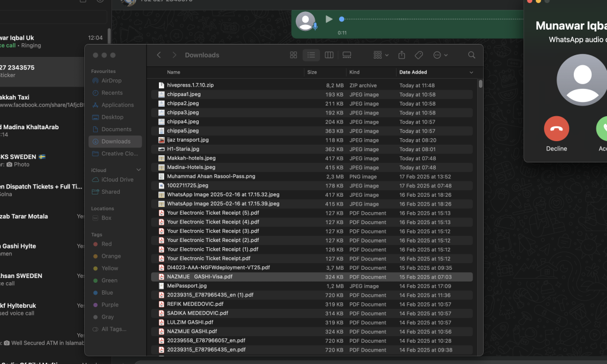Select the Red tag in sidebar
The image size is (607, 364).
coord(106,244)
